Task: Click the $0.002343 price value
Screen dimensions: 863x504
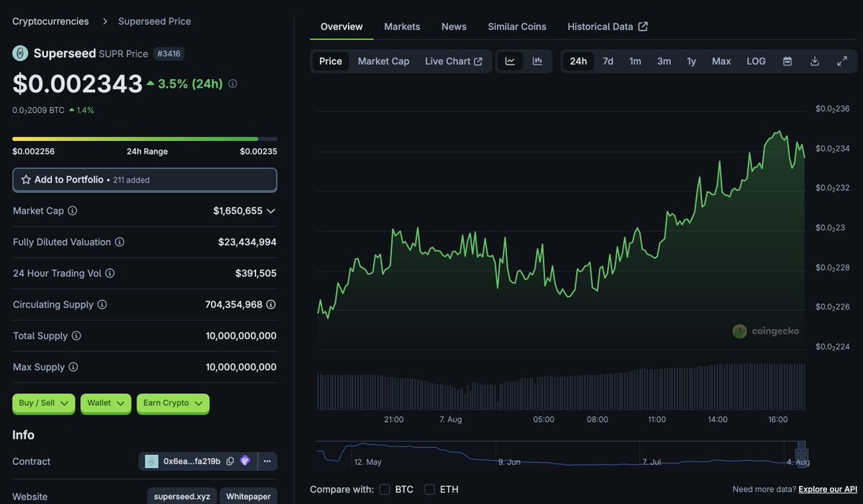Action: pos(77,84)
